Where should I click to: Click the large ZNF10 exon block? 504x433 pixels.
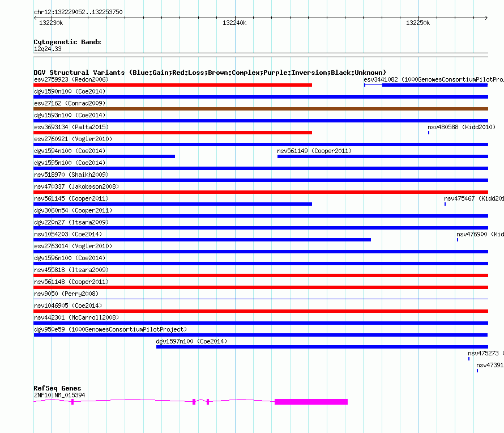pyautogui.click(x=311, y=402)
